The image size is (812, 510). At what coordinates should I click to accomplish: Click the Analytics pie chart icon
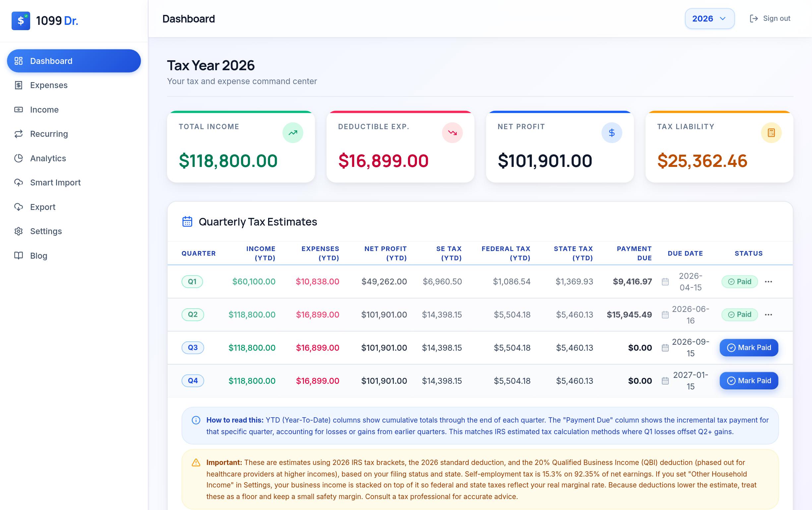point(19,158)
